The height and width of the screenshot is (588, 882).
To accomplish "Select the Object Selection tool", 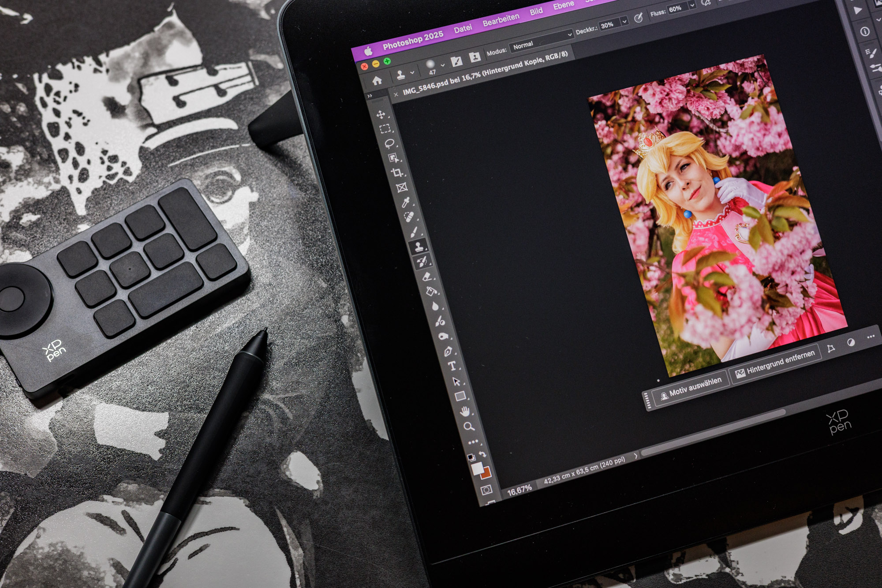I will [x=393, y=158].
